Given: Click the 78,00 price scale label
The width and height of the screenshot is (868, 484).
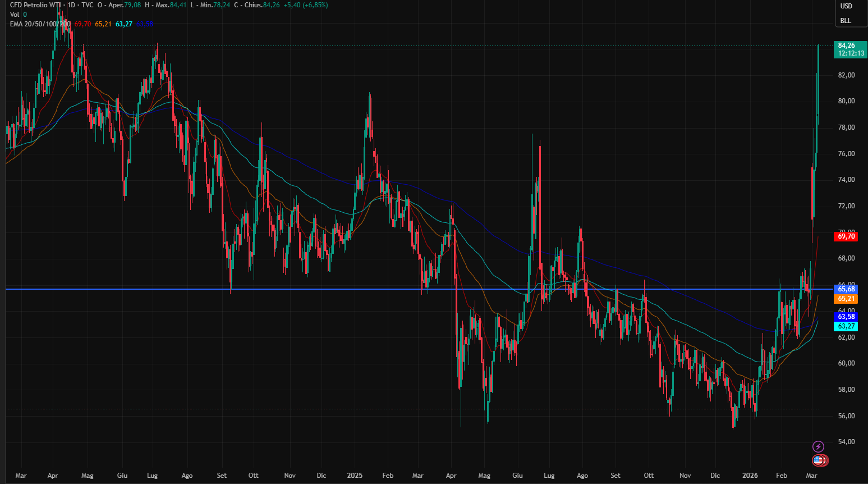Looking at the screenshot, I should point(846,127).
